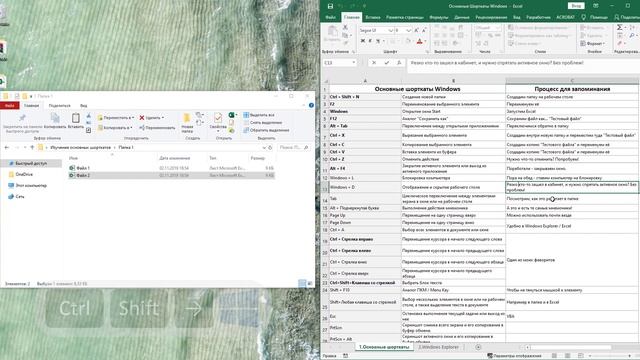Click macro record icon in Excel status bar

click(x=346, y=356)
